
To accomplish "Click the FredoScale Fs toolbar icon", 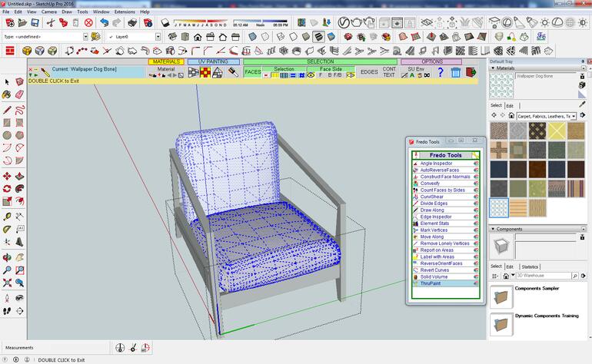I will (541, 37).
